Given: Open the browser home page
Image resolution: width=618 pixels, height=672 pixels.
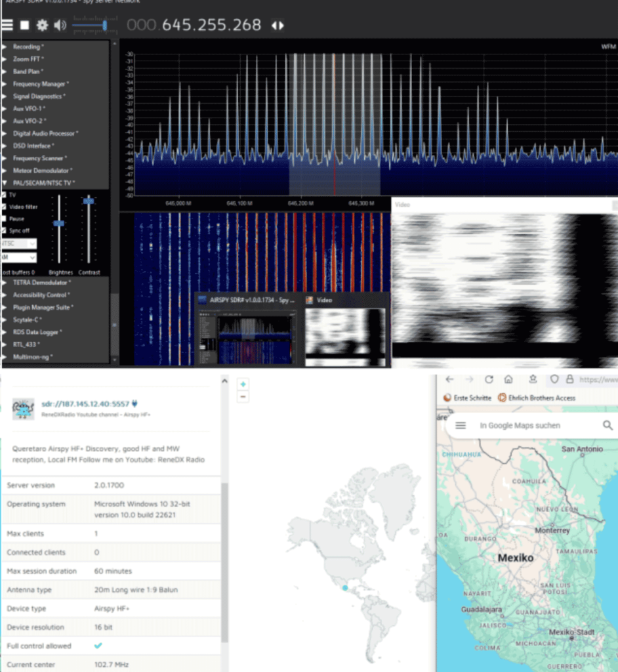Looking at the screenshot, I should pos(508,379).
